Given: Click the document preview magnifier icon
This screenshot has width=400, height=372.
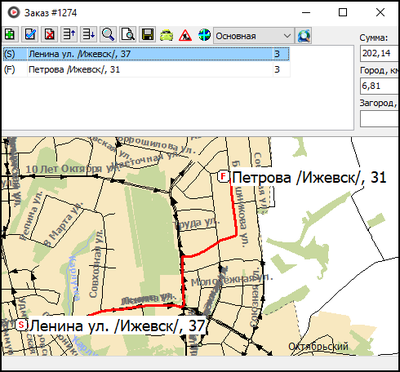Looking at the screenshot, I should point(128,35).
